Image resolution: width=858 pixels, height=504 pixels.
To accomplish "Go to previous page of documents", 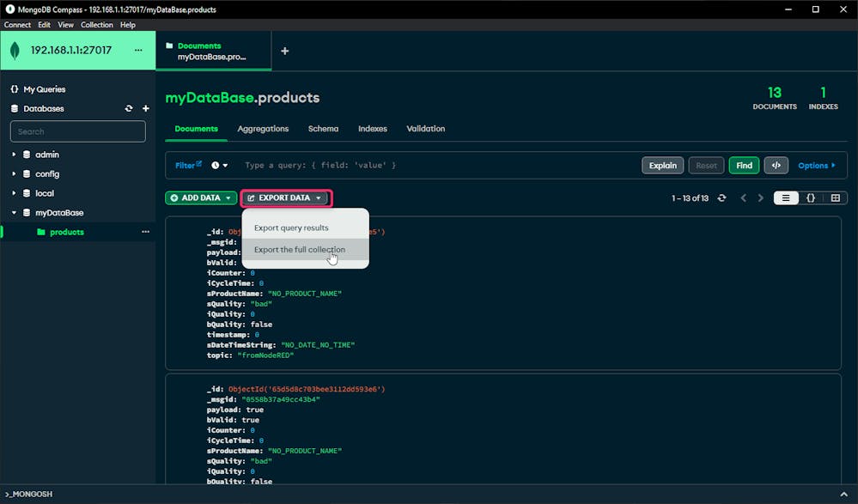I will 743,198.
